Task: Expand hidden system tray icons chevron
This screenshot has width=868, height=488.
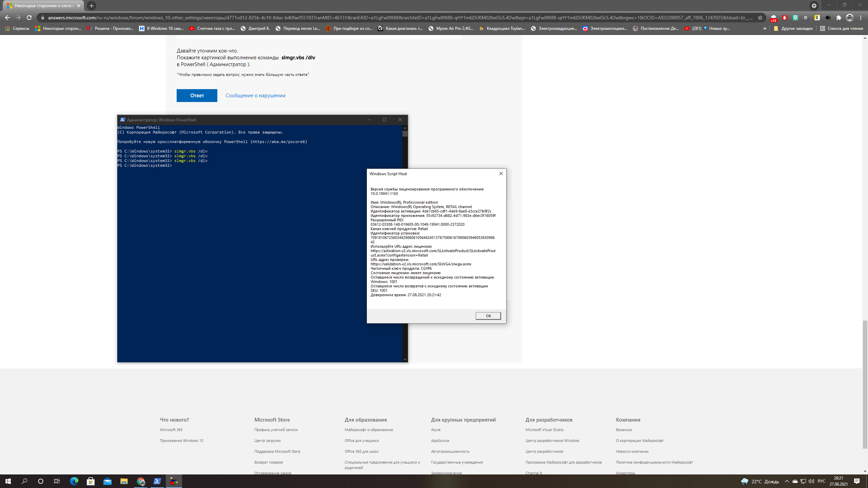Action: pyautogui.click(x=787, y=481)
